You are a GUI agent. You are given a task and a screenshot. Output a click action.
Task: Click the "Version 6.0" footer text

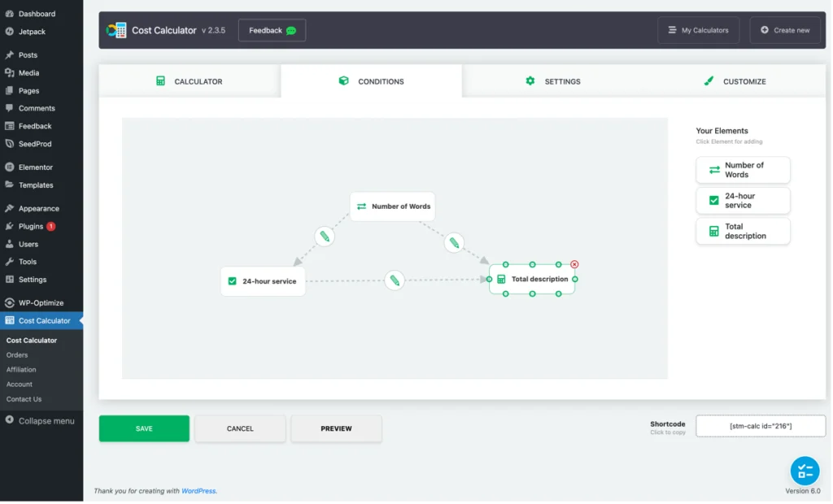(803, 491)
